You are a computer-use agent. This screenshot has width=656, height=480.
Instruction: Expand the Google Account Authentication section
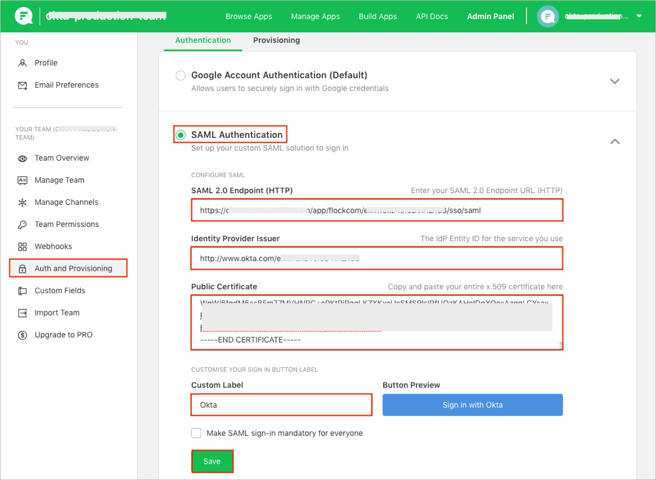click(x=614, y=81)
